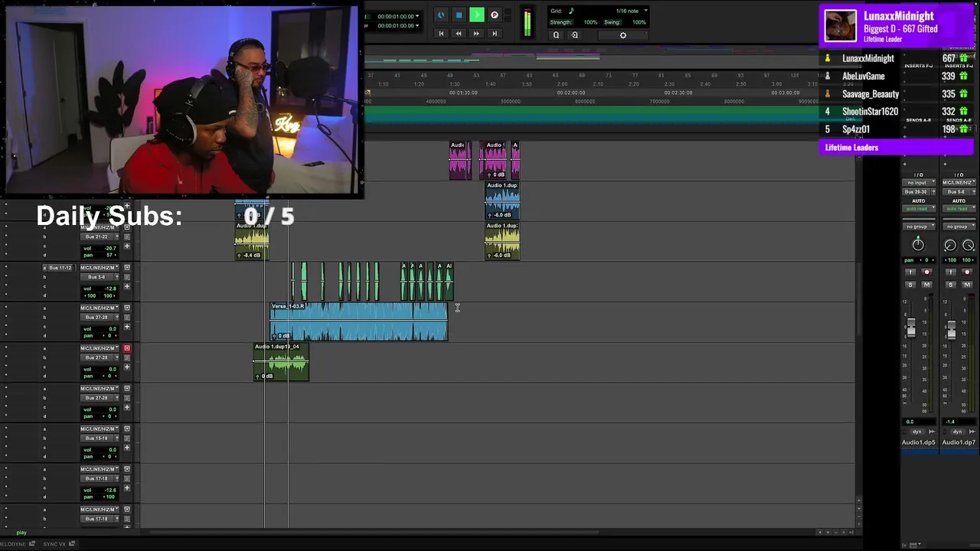Mute the Audio1.dp5 channel
The height and width of the screenshot is (551, 980).
click(x=926, y=285)
